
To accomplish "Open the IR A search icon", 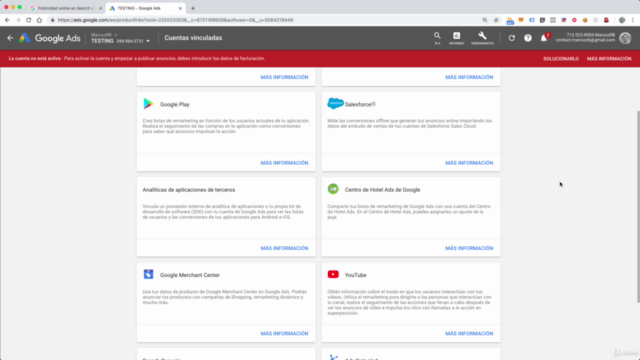I will coord(437,38).
